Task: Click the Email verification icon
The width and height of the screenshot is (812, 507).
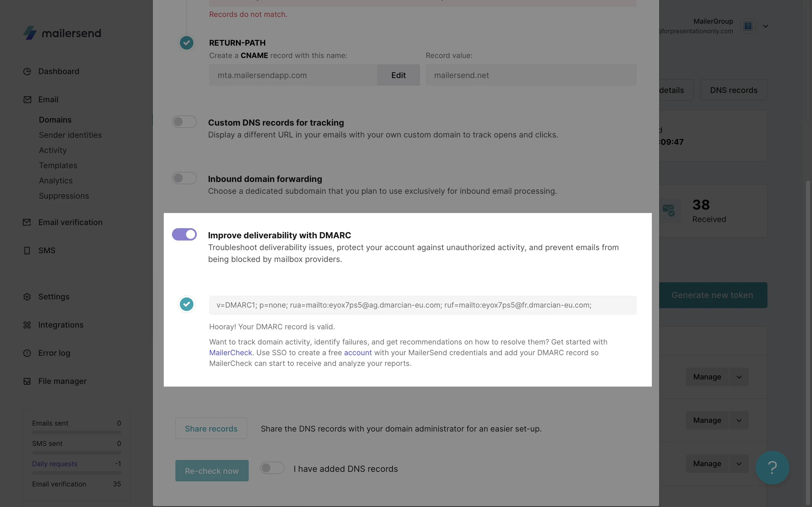Action: 27,222
